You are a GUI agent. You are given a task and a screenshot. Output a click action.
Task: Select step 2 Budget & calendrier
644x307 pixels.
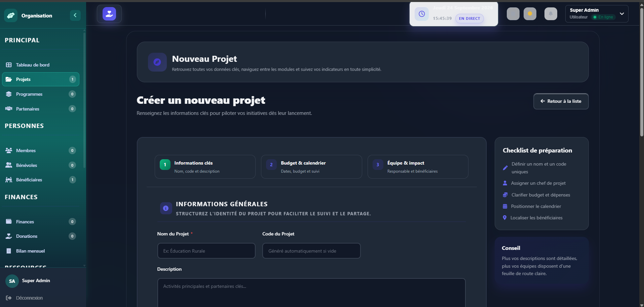click(x=311, y=167)
